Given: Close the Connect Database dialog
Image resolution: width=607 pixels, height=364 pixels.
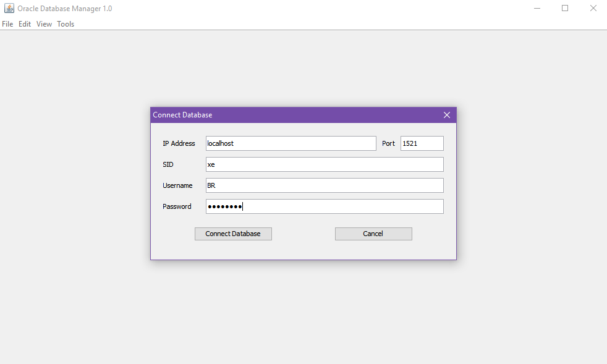Looking at the screenshot, I should coord(447,115).
